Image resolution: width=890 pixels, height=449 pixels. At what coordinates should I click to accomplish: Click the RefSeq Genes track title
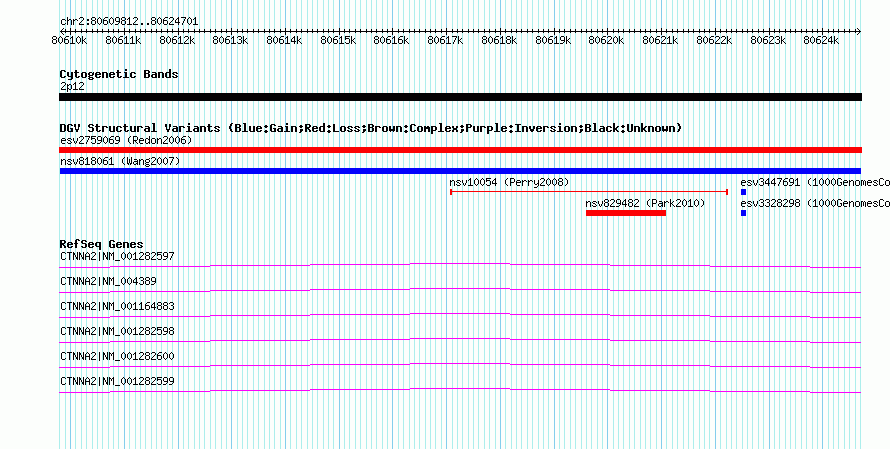[x=102, y=244]
